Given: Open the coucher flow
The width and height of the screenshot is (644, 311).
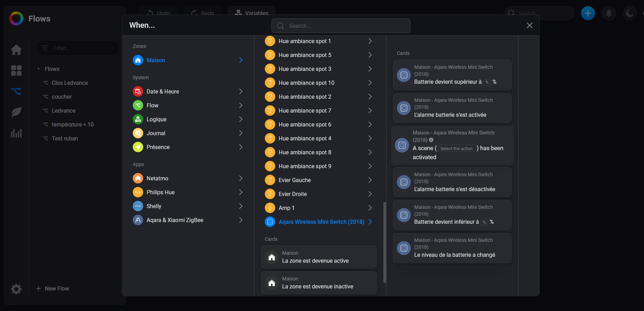Looking at the screenshot, I should pos(62,97).
